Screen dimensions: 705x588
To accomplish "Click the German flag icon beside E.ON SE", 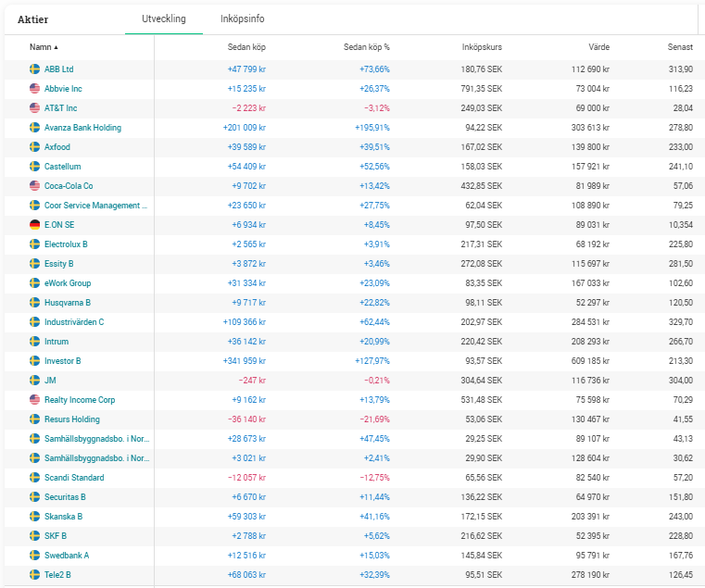I will pos(34,225).
